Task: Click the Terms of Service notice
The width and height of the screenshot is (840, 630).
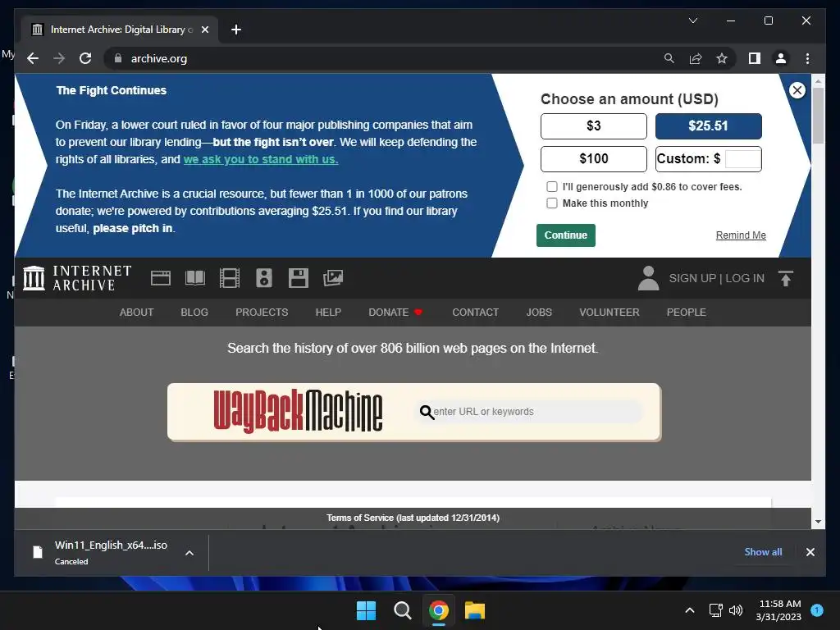Action: click(413, 518)
